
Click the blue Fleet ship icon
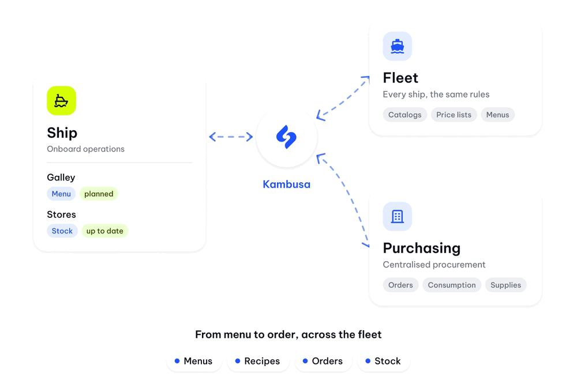(x=397, y=46)
